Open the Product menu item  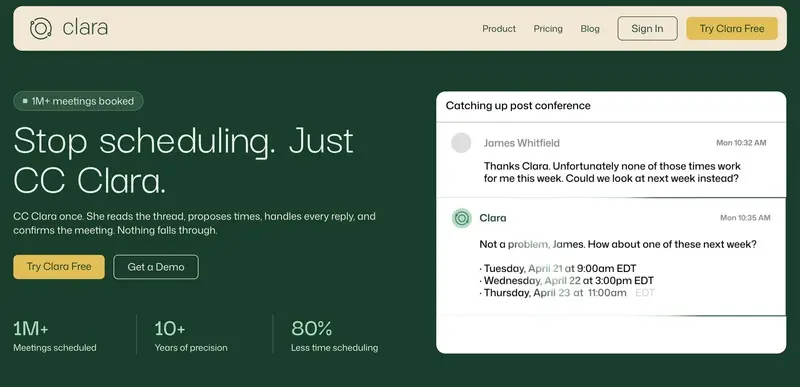[499, 29]
